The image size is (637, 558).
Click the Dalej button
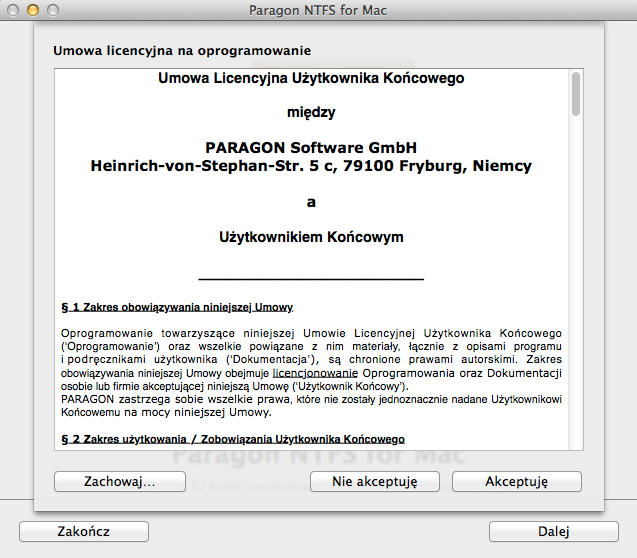554,532
